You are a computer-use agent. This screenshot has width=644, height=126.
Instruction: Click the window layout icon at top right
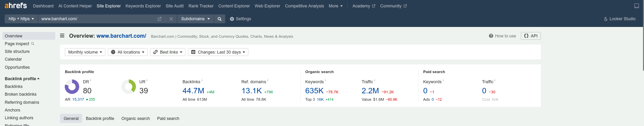tap(636, 6)
